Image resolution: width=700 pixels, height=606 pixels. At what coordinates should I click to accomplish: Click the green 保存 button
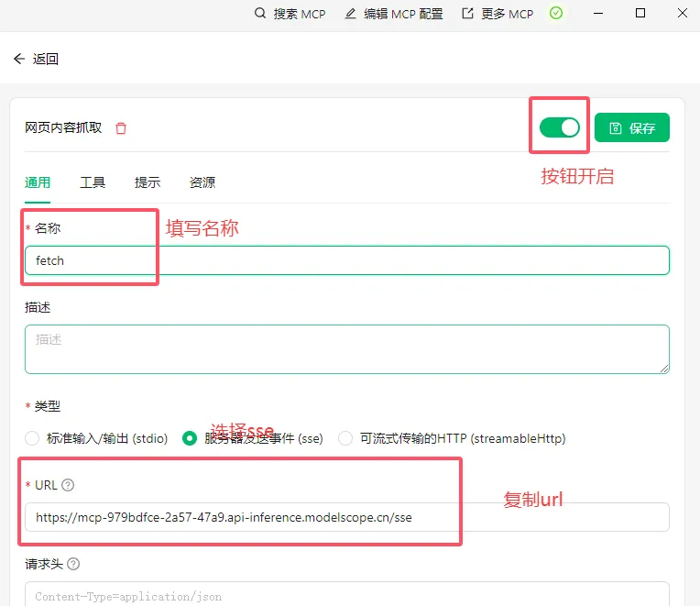(x=632, y=128)
